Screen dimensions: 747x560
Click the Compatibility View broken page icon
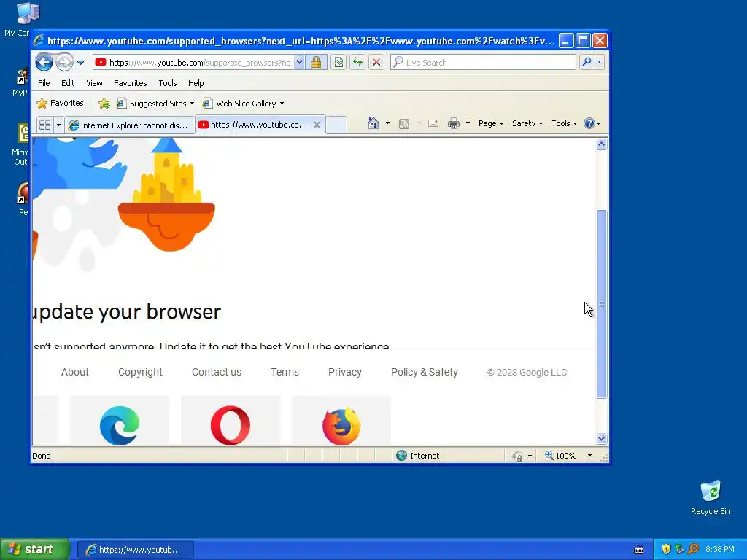coord(338,63)
